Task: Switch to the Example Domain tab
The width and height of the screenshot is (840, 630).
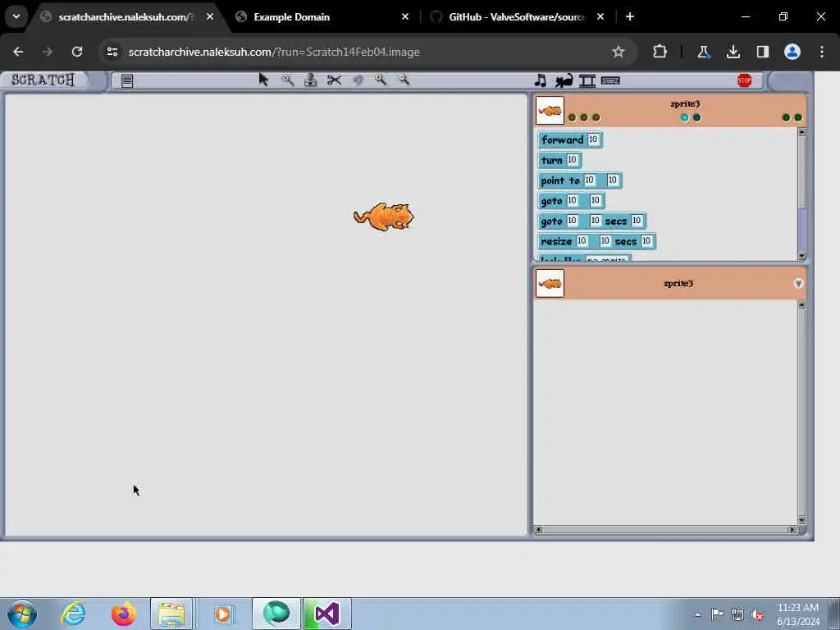Action: point(323,16)
